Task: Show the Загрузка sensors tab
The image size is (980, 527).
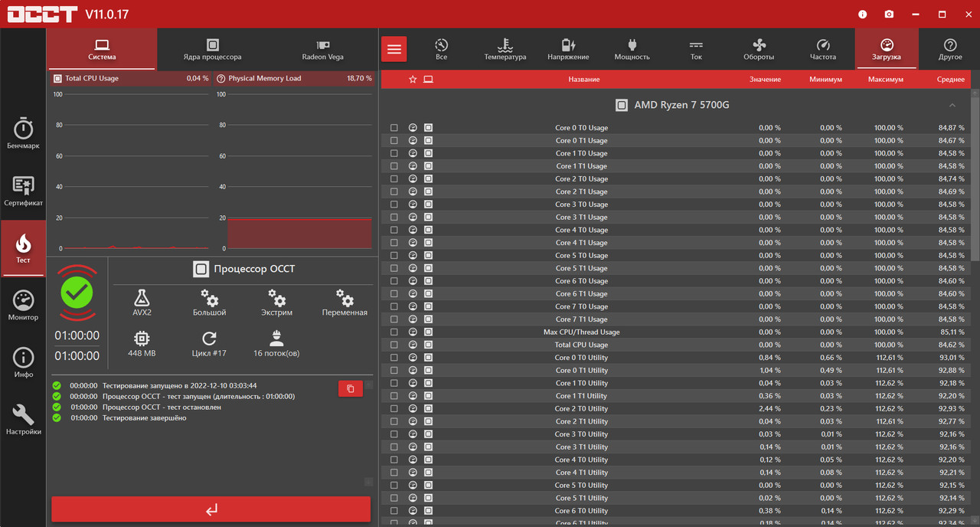Action: pos(887,49)
